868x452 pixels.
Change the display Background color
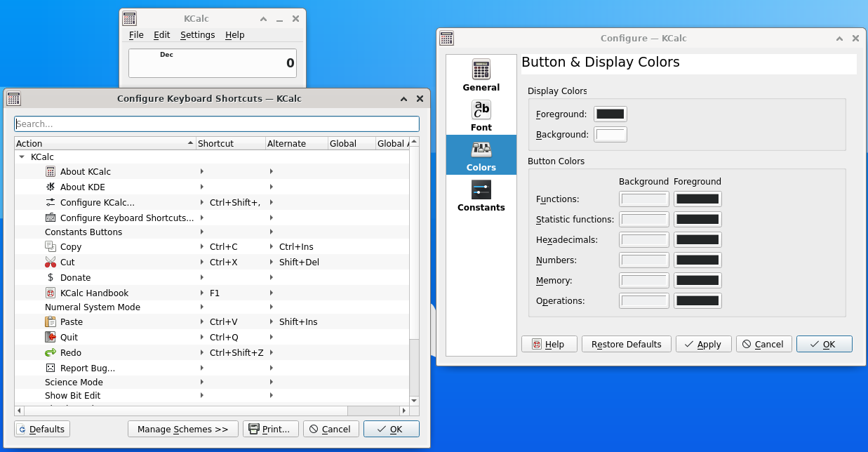(610, 134)
